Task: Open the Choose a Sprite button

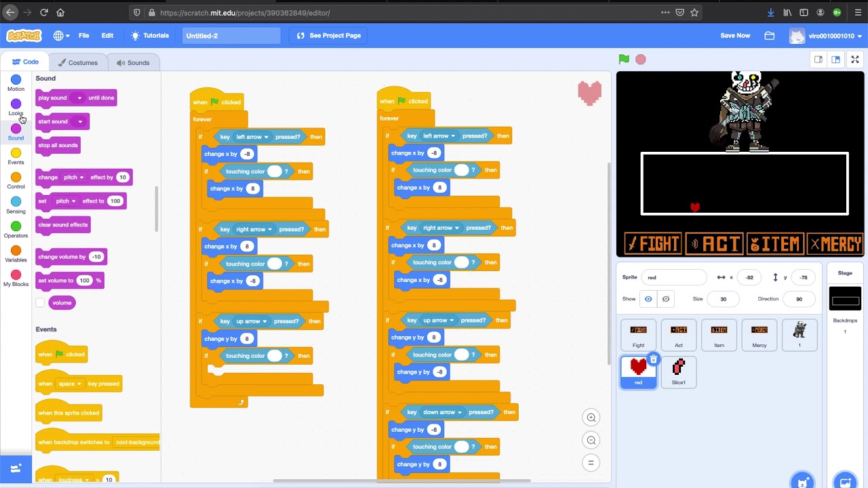Action: click(x=803, y=481)
